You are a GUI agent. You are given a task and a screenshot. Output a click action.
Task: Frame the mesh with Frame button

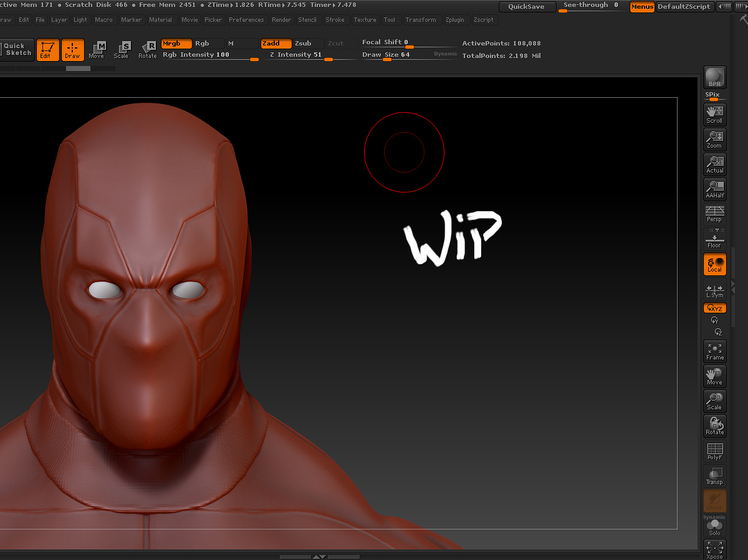(x=714, y=351)
